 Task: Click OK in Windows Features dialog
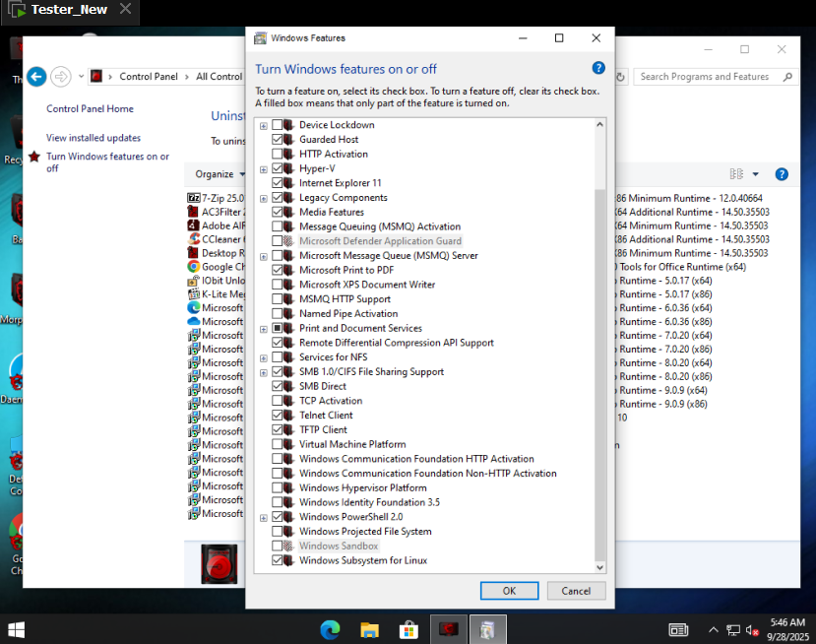[x=509, y=591]
